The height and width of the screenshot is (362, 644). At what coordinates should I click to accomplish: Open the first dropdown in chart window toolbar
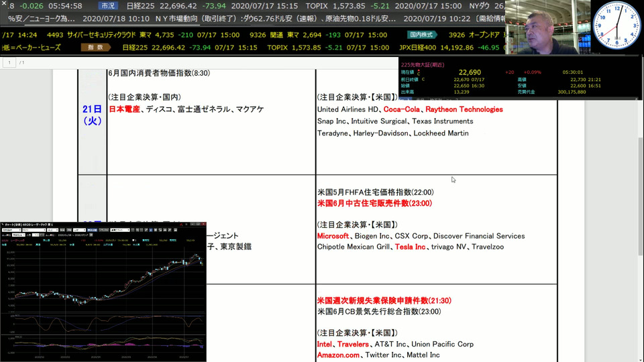click(11, 230)
